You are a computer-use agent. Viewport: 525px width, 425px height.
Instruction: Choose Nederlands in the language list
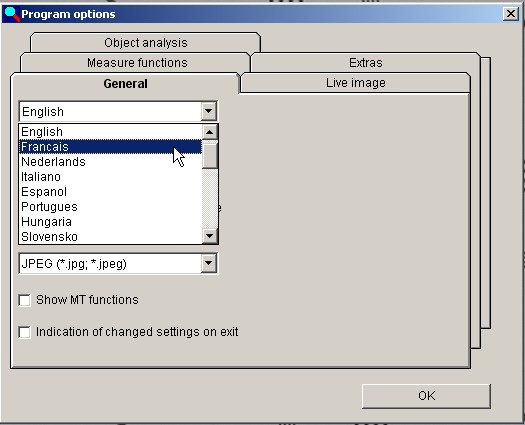tap(110, 162)
